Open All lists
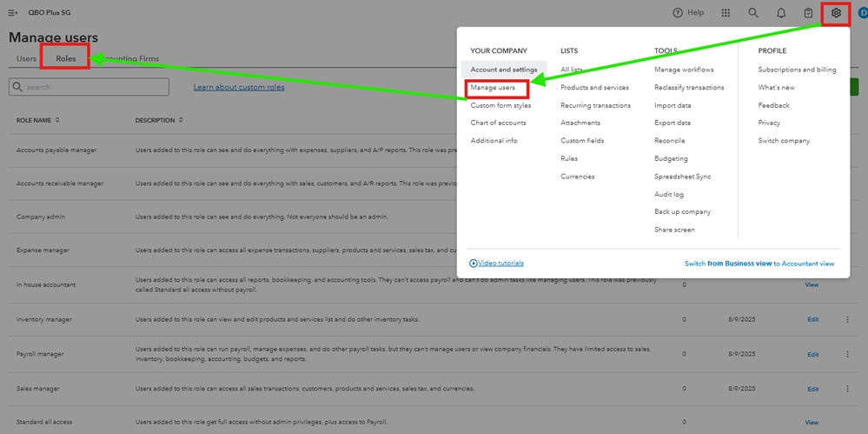868x434 pixels. [x=572, y=70]
